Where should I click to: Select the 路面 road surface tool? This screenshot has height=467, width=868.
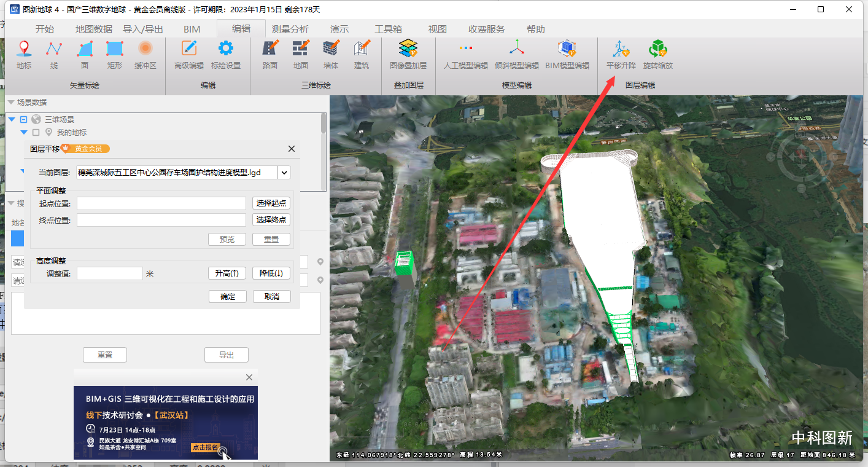tap(270, 55)
